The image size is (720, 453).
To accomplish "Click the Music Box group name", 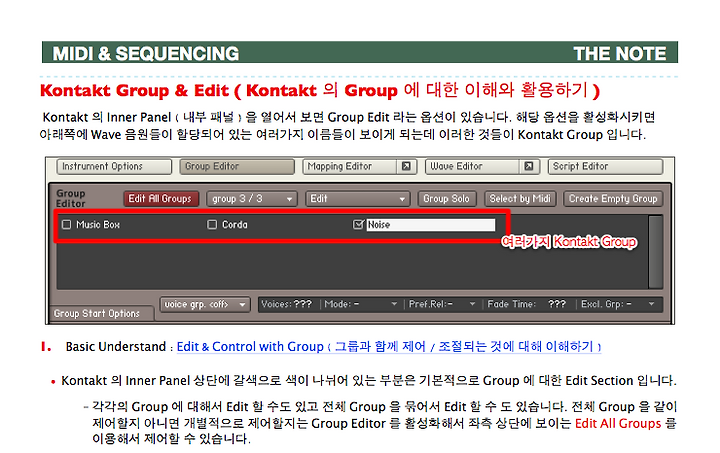I will (x=98, y=224).
